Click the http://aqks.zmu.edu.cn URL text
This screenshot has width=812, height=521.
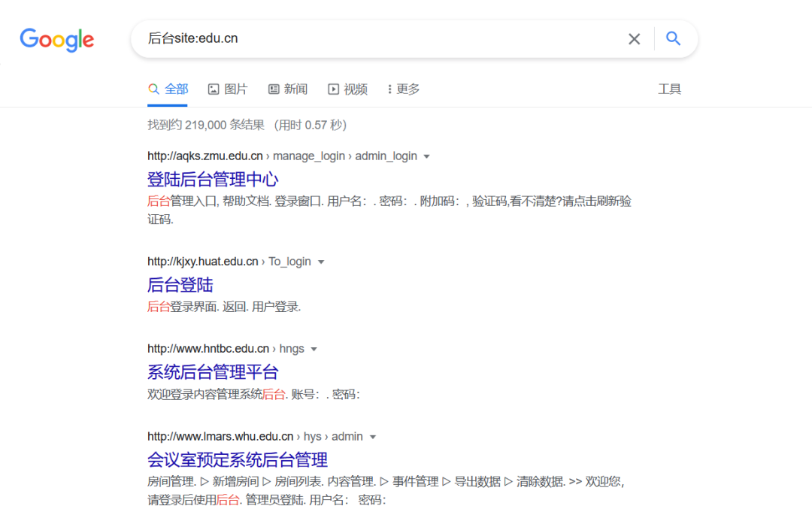(x=205, y=156)
